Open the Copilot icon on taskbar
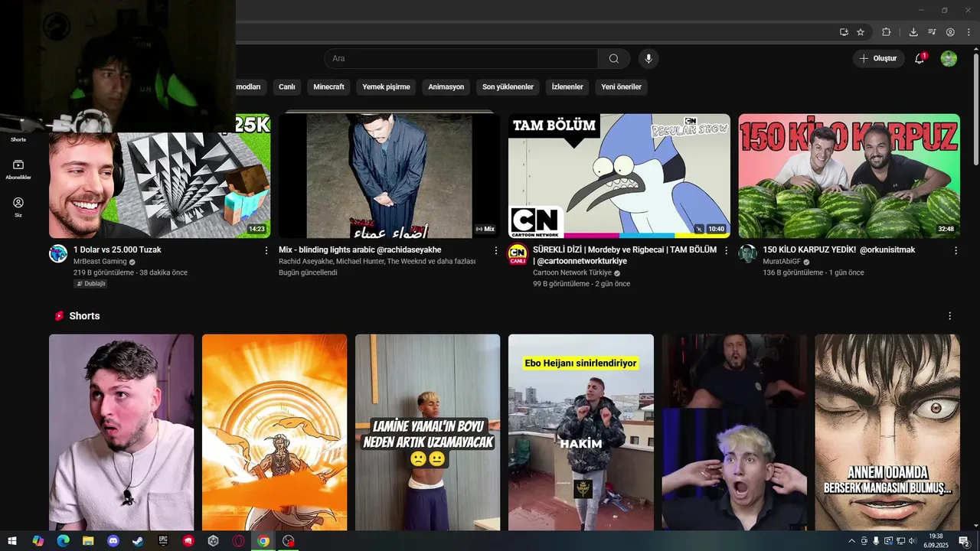The image size is (980, 551). click(x=38, y=540)
